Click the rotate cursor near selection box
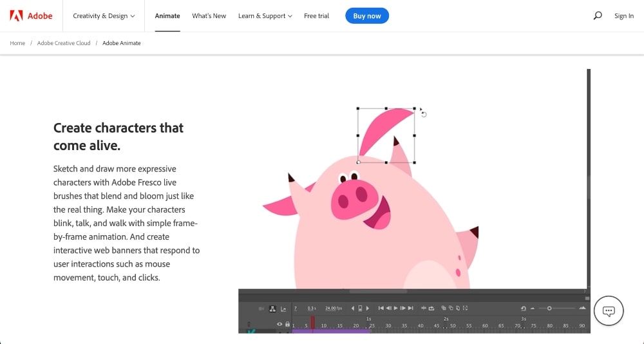Screen dimensions: 644x344 pyautogui.click(x=424, y=113)
